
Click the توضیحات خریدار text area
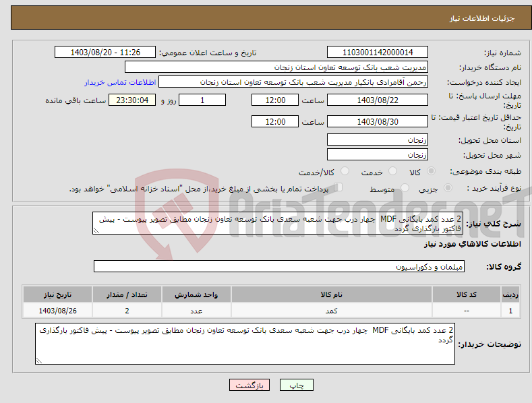[245, 344]
